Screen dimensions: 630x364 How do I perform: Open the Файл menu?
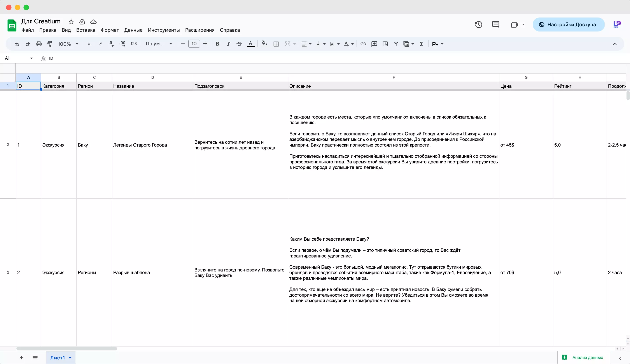(x=28, y=30)
